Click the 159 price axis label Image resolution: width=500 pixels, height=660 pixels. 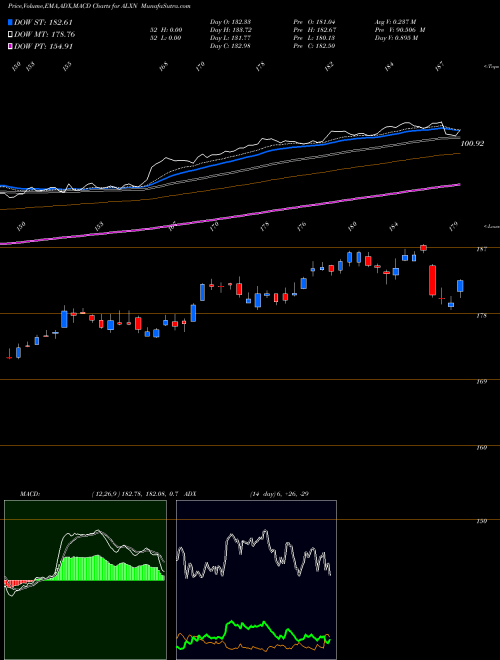point(481,521)
